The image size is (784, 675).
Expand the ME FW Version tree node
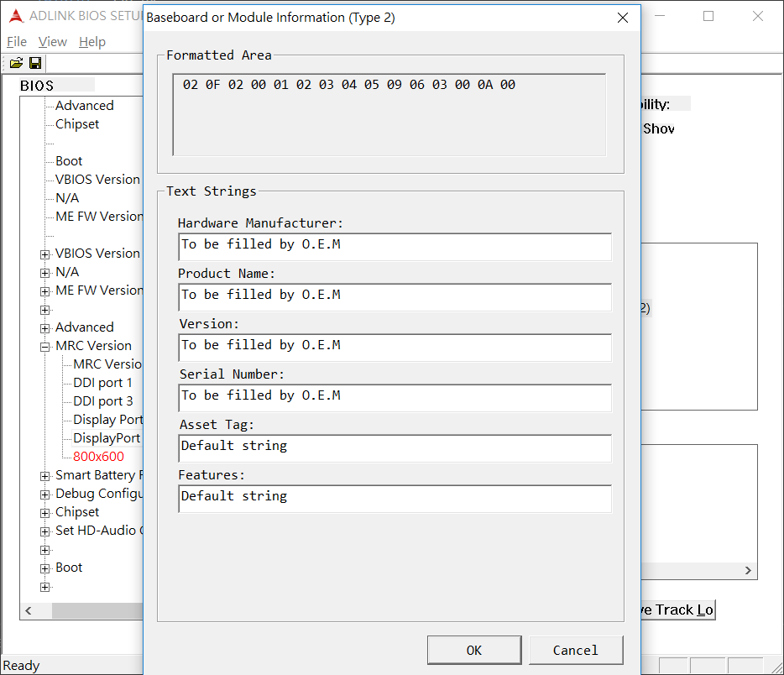[45, 291]
